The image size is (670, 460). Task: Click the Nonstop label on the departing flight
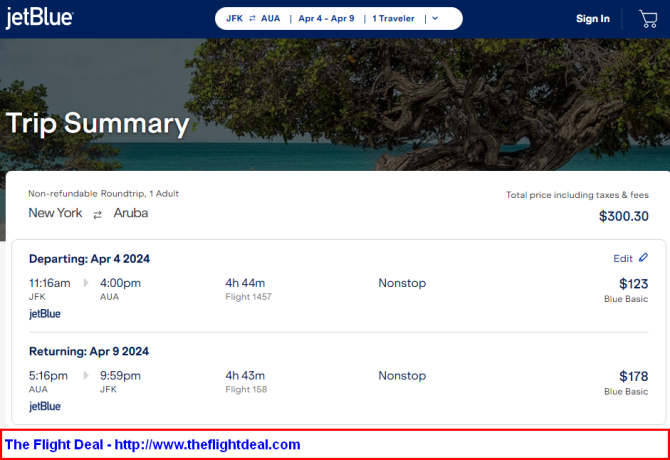point(402,283)
